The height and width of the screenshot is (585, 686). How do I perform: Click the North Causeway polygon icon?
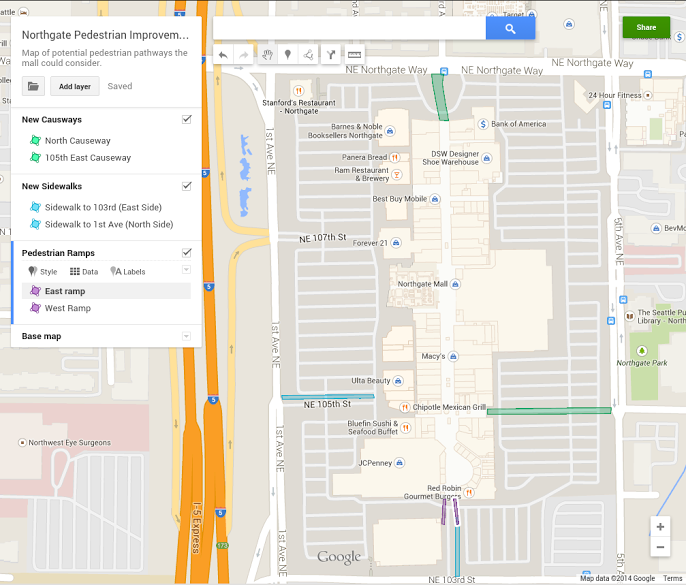35,140
